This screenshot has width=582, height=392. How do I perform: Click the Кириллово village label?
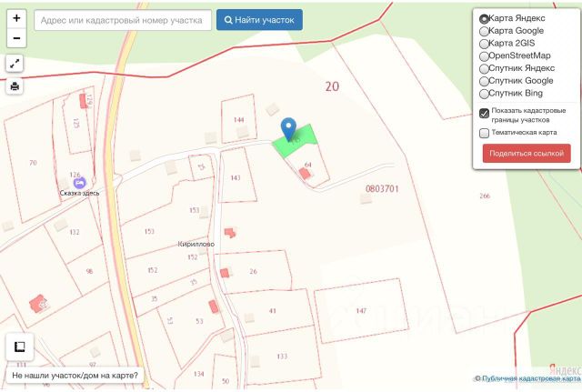point(196,244)
